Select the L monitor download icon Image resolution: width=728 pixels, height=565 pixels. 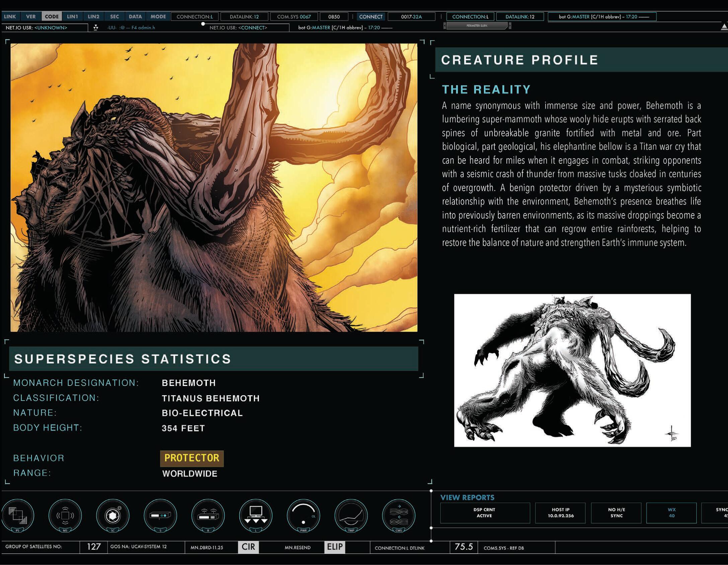256,516
